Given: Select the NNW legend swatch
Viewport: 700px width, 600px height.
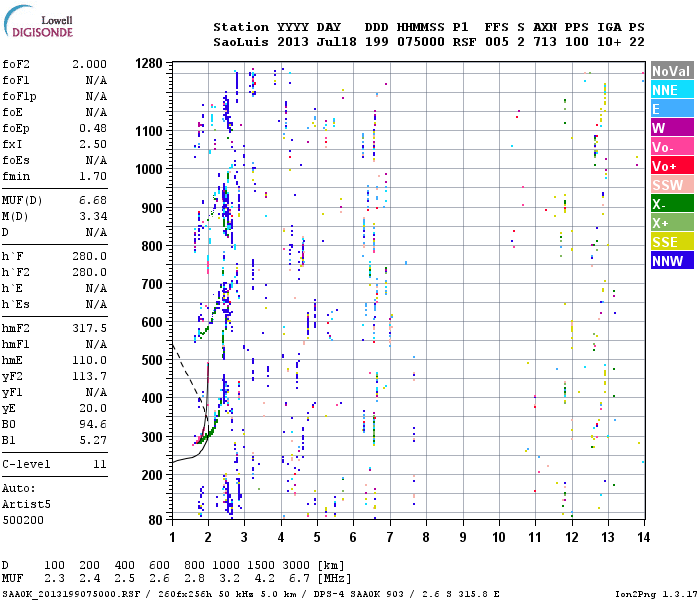Looking at the screenshot, I should (672, 260).
